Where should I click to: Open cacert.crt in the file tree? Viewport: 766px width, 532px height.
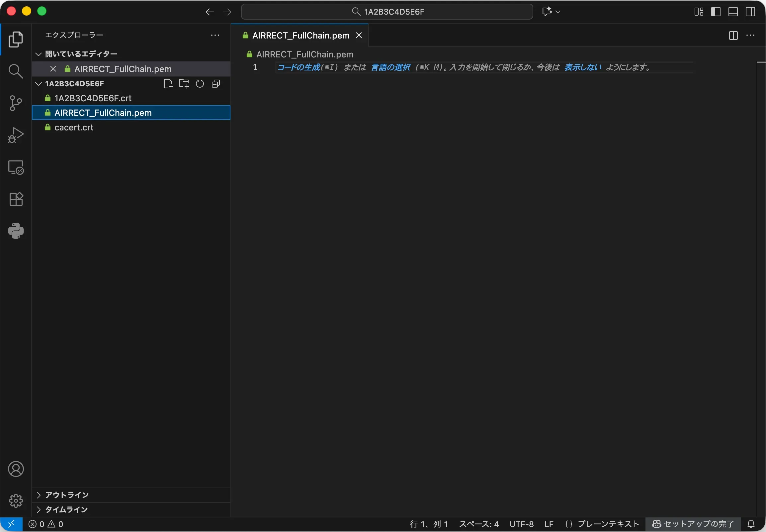click(74, 127)
